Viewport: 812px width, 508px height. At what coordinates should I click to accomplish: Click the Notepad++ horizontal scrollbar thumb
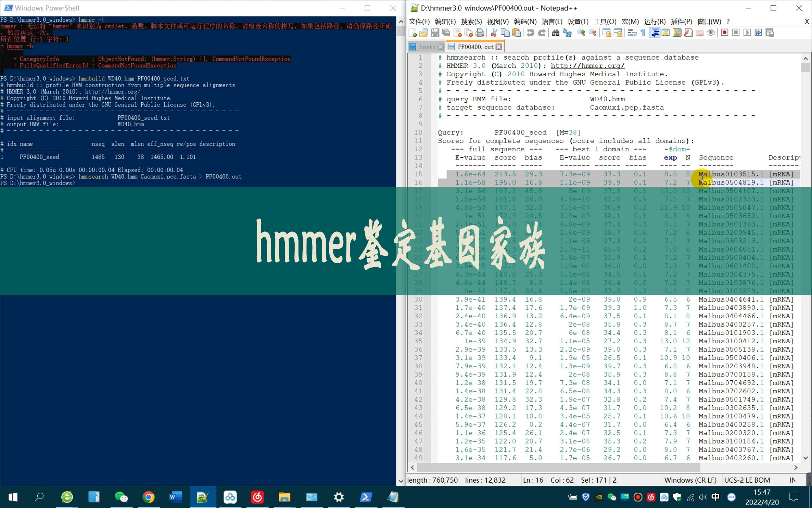coord(559,467)
